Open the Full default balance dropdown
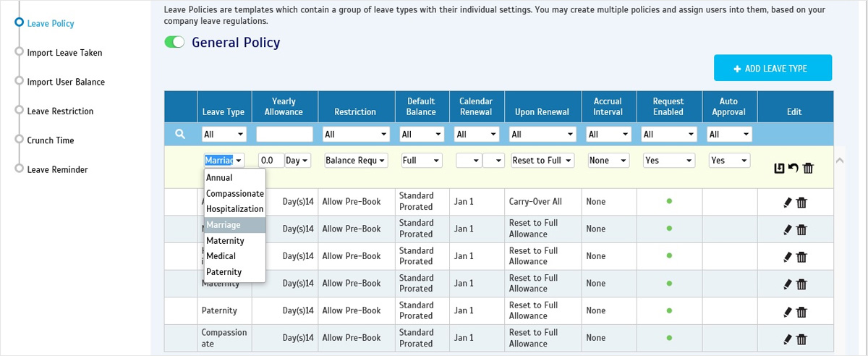The width and height of the screenshot is (868, 356). coord(422,161)
